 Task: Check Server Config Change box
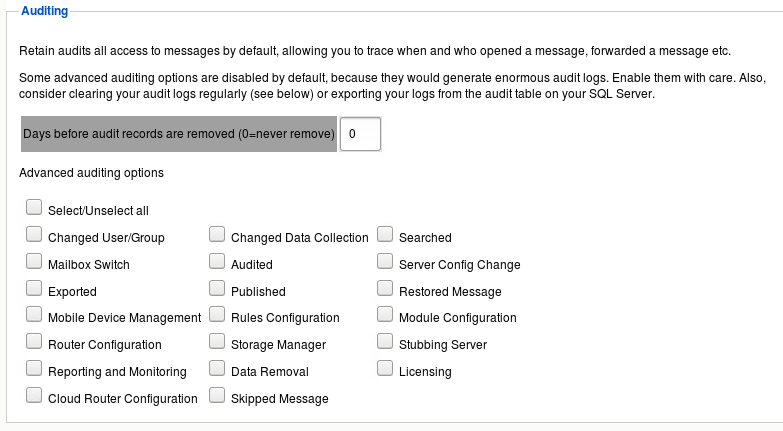coord(385,262)
